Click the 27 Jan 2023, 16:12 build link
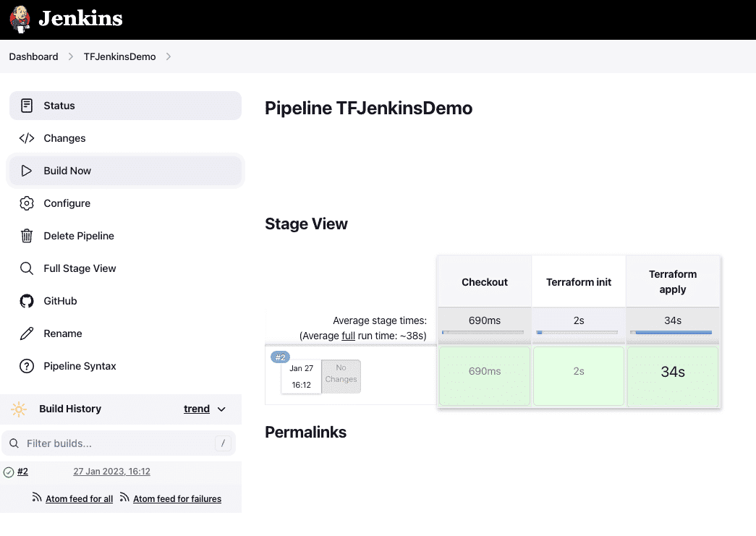This screenshot has height=536, width=756. [x=112, y=472]
